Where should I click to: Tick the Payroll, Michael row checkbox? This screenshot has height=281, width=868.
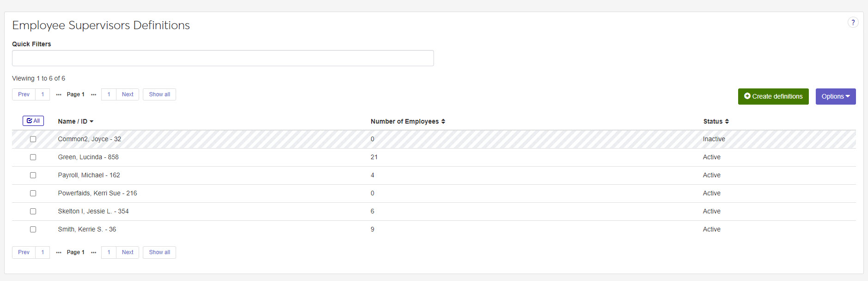tap(33, 175)
